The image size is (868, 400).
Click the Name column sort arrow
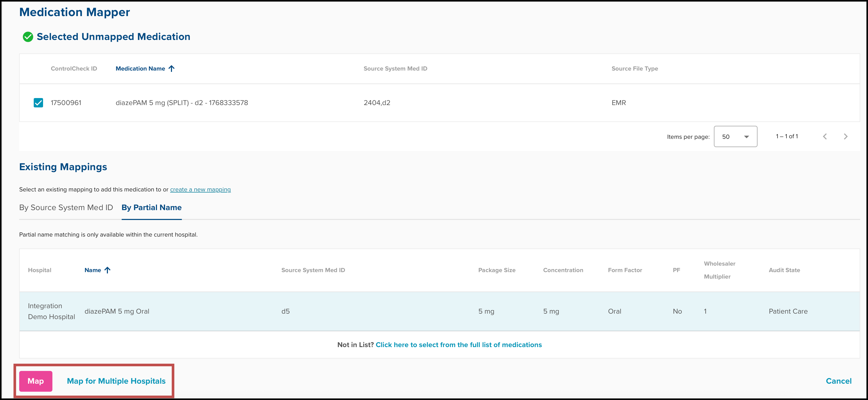107,270
